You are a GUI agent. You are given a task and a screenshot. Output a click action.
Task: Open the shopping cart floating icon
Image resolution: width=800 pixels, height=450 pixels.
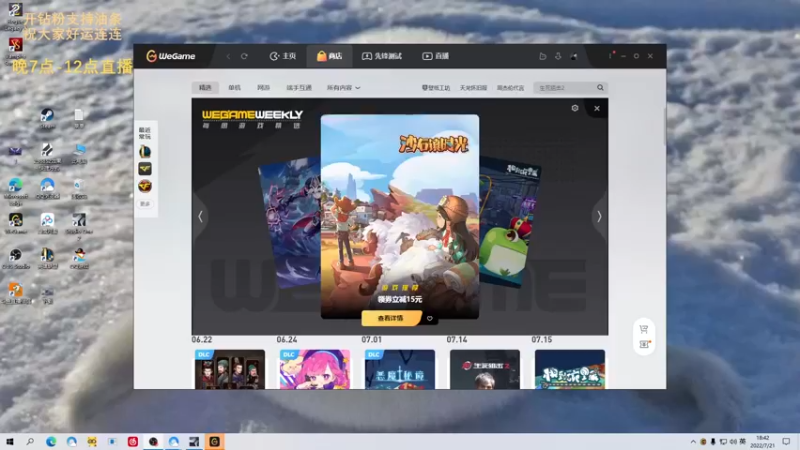(644, 330)
